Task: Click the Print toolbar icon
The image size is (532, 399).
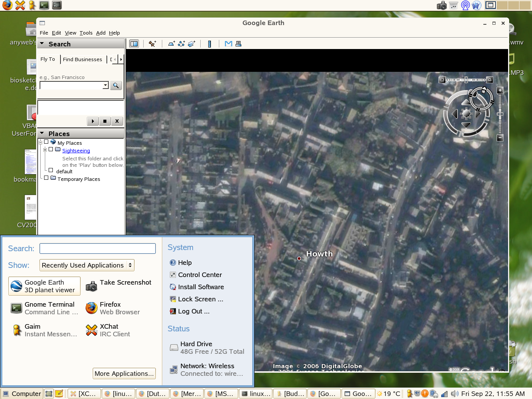Action: coord(238,44)
